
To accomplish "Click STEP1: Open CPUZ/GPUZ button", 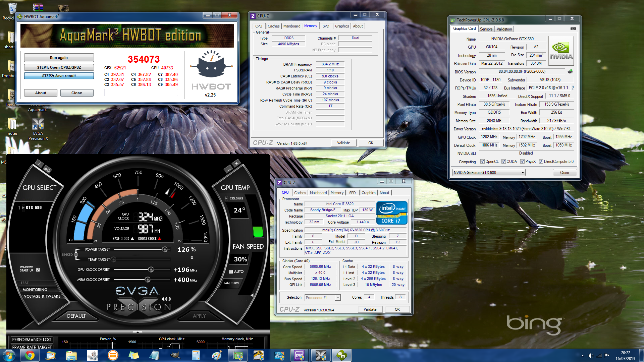I will point(59,67).
